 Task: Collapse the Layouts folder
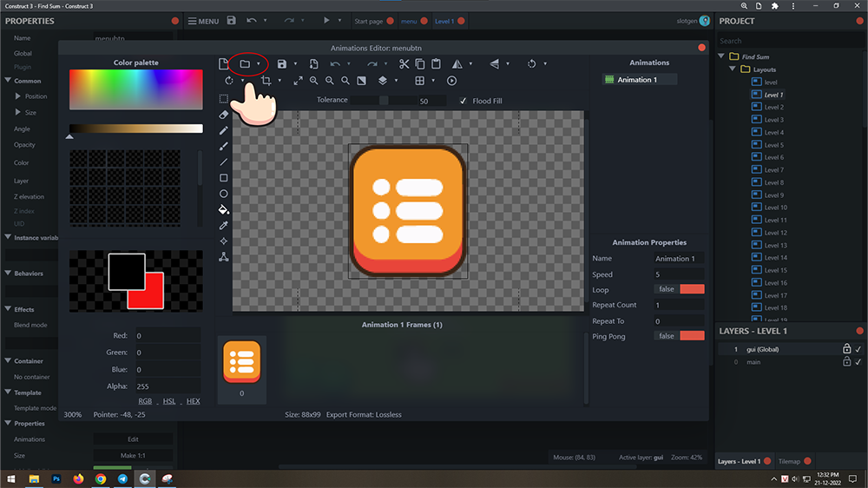[733, 69]
